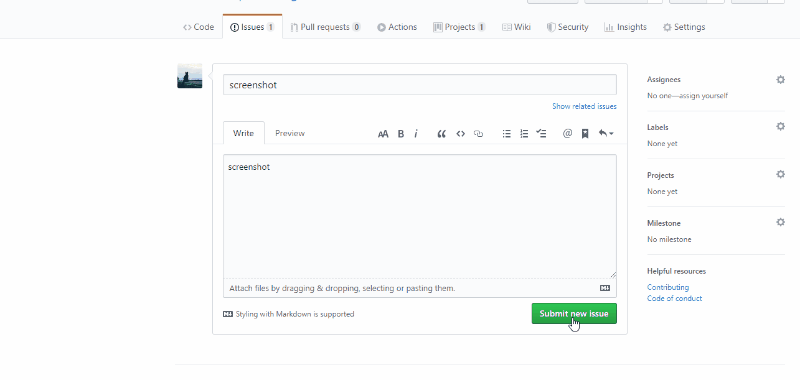Open the Labels gear menu
The width and height of the screenshot is (800, 380).
click(x=780, y=126)
